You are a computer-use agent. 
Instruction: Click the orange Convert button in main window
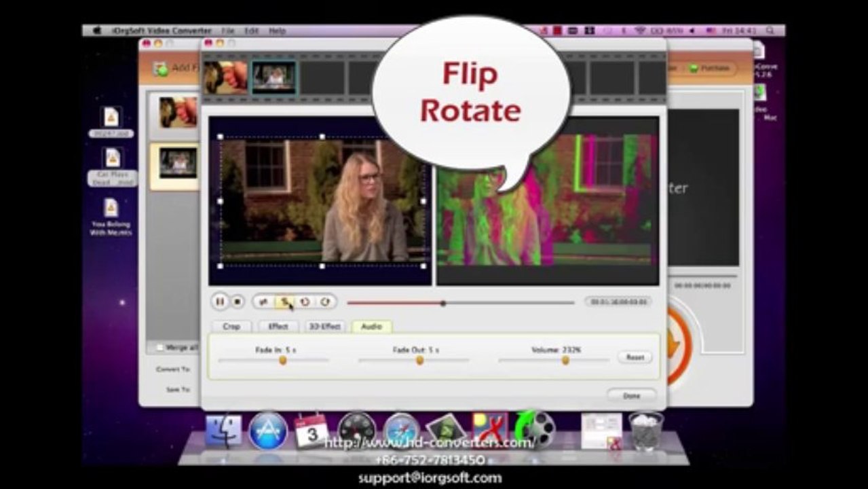click(x=679, y=344)
